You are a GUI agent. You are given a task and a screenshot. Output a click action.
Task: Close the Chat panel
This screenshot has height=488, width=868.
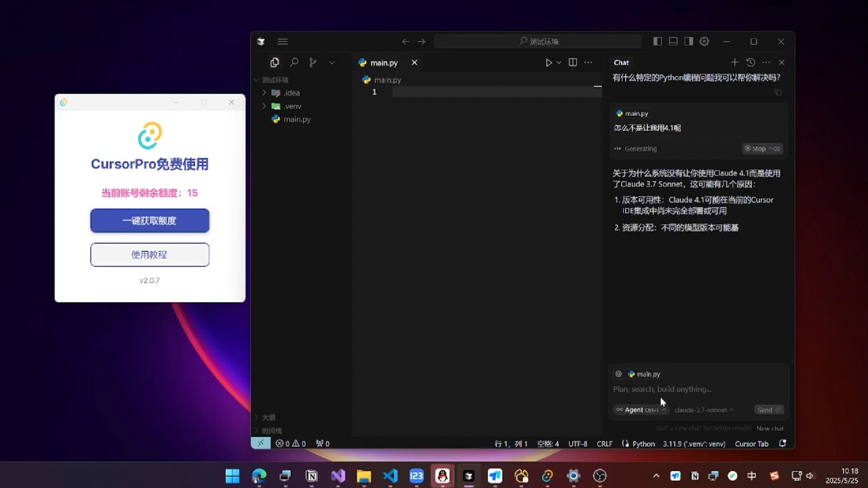[x=782, y=63]
